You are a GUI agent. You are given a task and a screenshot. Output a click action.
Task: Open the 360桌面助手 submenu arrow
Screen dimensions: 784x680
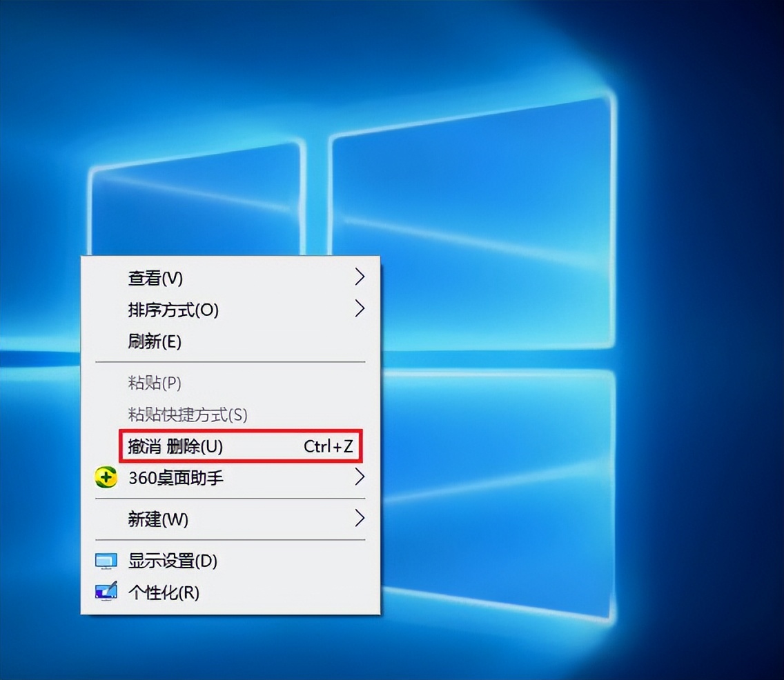coord(360,477)
